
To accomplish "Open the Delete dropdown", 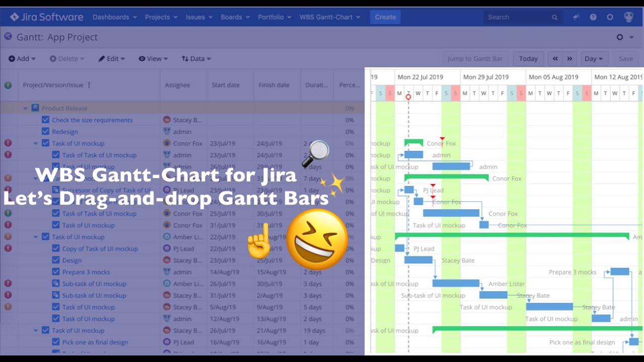I will tap(67, 58).
